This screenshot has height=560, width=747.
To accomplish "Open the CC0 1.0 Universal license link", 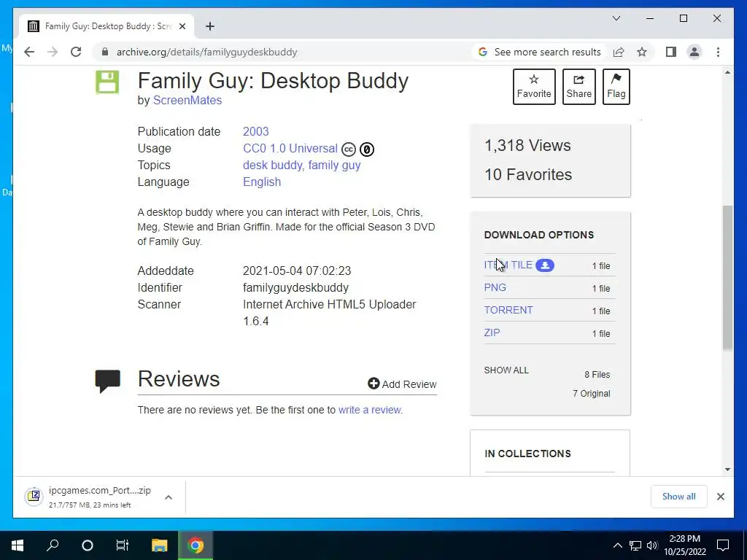I will (290, 149).
